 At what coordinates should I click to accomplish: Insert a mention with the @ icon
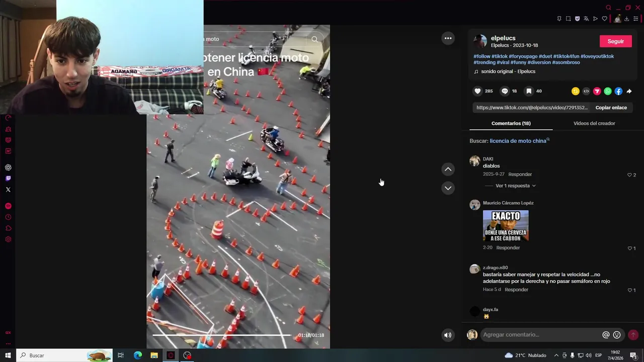(x=606, y=335)
